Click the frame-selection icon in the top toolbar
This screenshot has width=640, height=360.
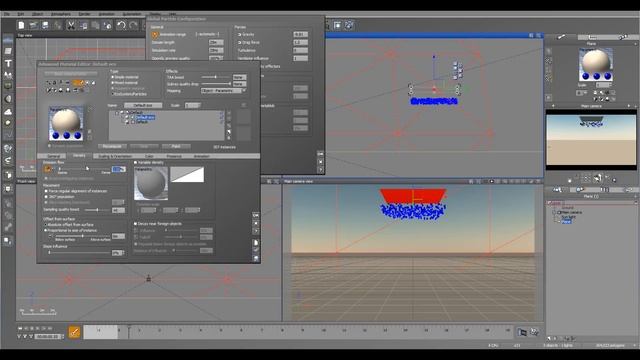tap(338, 25)
